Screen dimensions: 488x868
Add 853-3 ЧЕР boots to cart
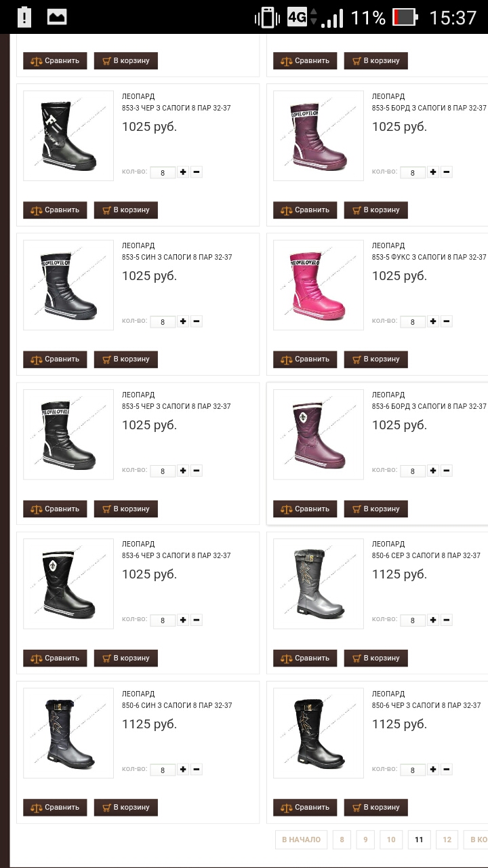126,210
